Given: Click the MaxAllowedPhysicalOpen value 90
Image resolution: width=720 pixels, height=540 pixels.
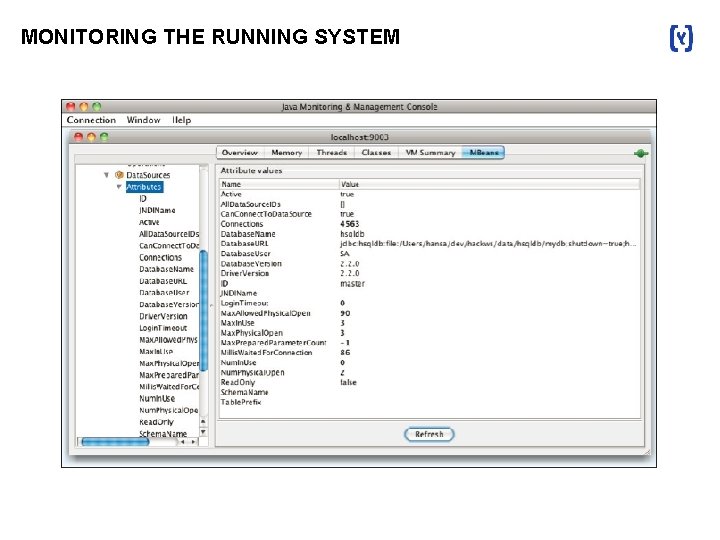Looking at the screenshot, I should 345,313.
